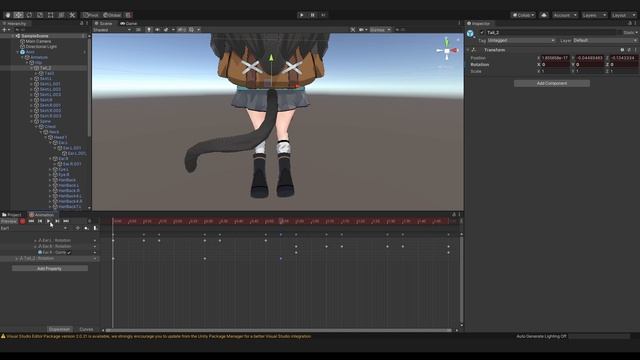Image resolution: width=640 pixels, height=360 pixels.
Task: Select the Move tool in the toolbar
Action: tap(18, 15)
